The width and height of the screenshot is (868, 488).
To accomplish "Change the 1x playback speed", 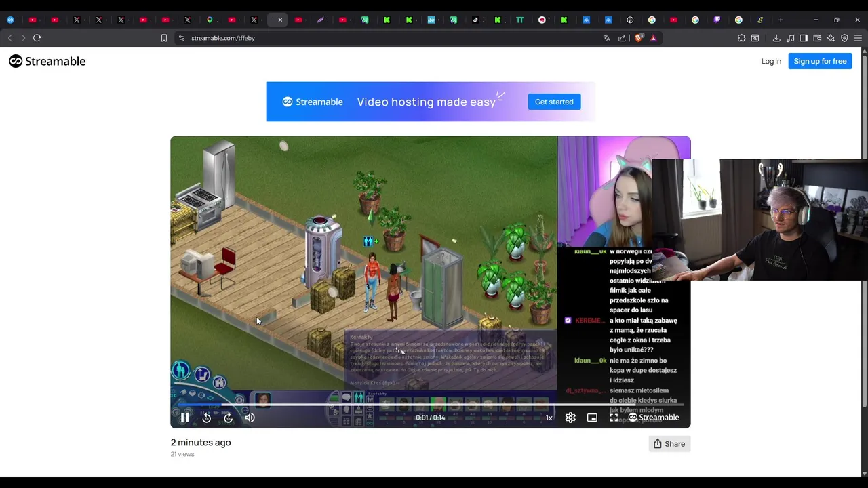I will tap(549, 418).
